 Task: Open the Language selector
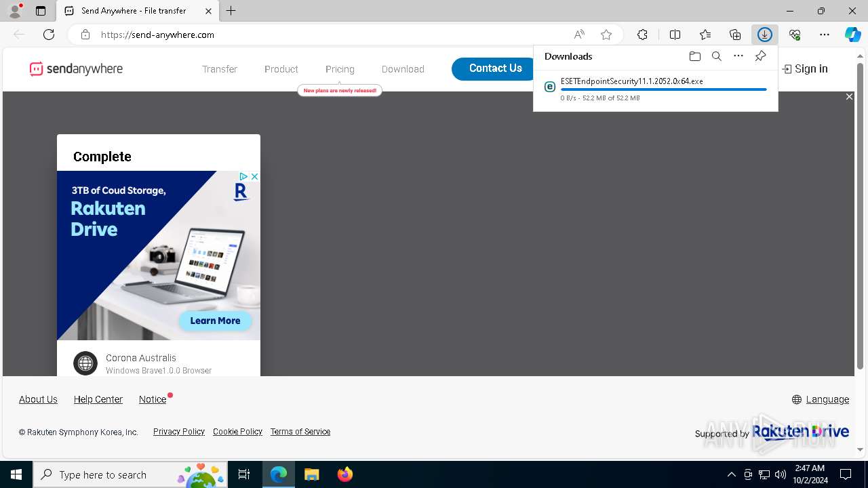pyautogui.click(x=821, y=399)
